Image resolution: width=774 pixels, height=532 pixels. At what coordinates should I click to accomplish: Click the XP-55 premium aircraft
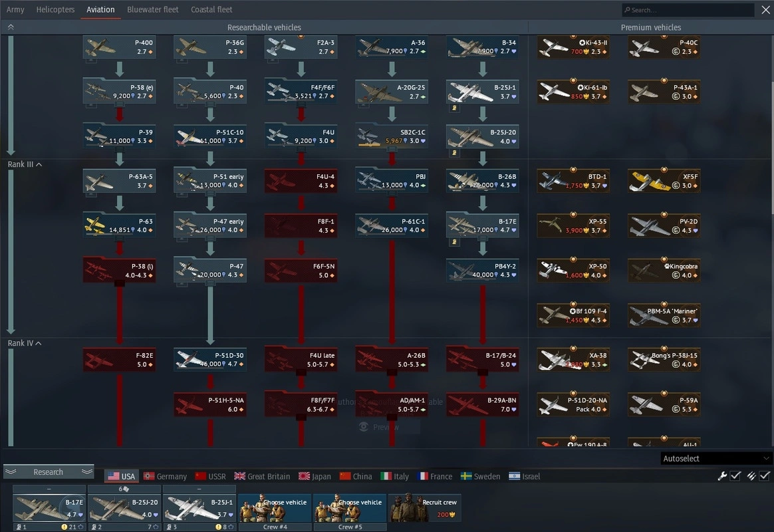pyautogui.click(x=573, y=225)
